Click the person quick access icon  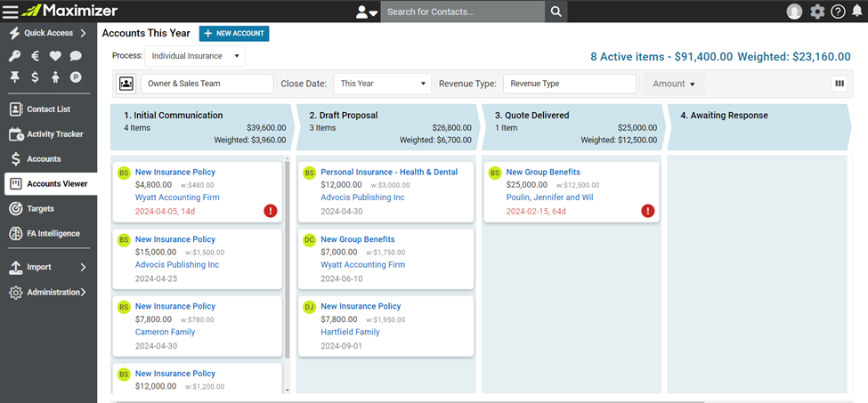click(x=55, y=77)
